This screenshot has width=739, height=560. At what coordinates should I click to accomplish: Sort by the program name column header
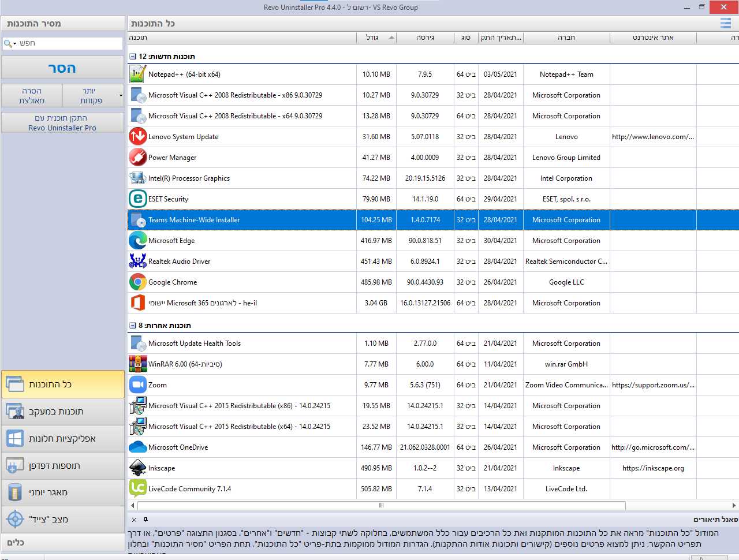coord(242,38)
